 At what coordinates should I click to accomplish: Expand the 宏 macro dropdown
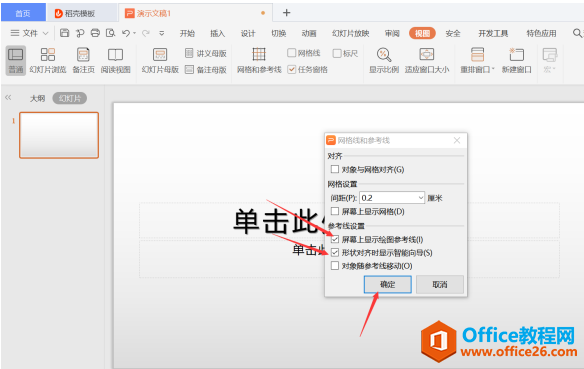click(x=554, y=69)
